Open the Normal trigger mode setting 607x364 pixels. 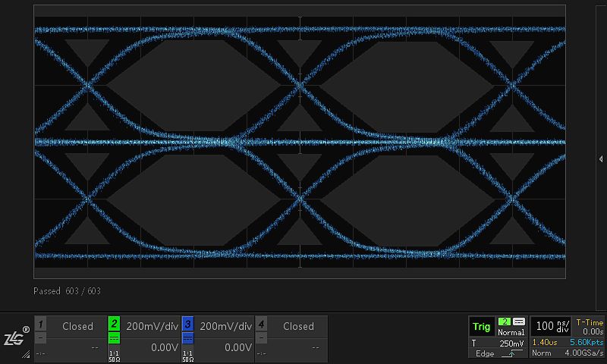tap(511, 332)
